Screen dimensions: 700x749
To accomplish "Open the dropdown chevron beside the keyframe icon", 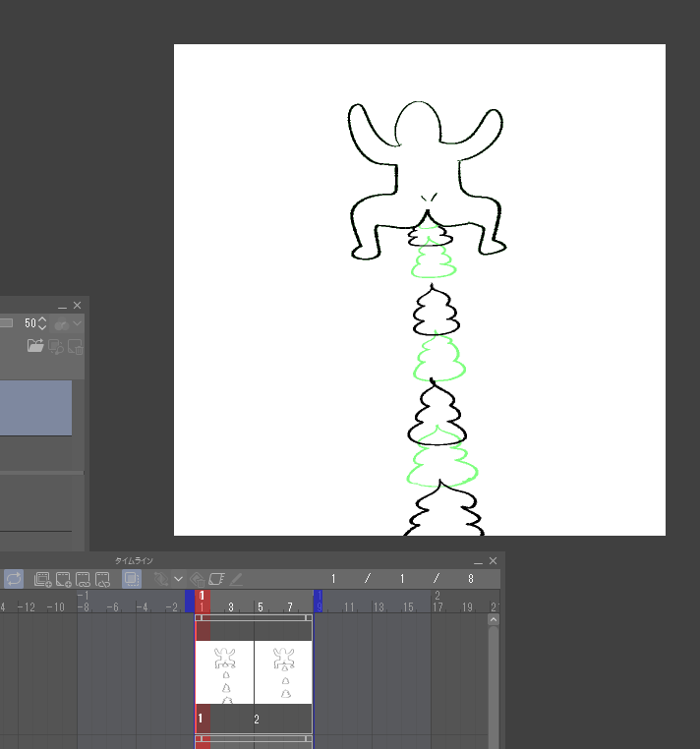I will tap(178, 579).
